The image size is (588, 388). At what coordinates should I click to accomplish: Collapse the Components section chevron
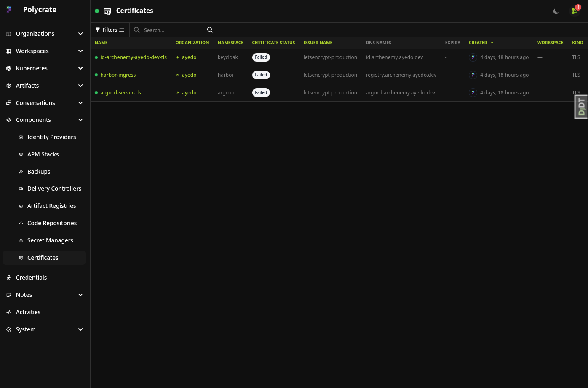[x=80, y=120]
